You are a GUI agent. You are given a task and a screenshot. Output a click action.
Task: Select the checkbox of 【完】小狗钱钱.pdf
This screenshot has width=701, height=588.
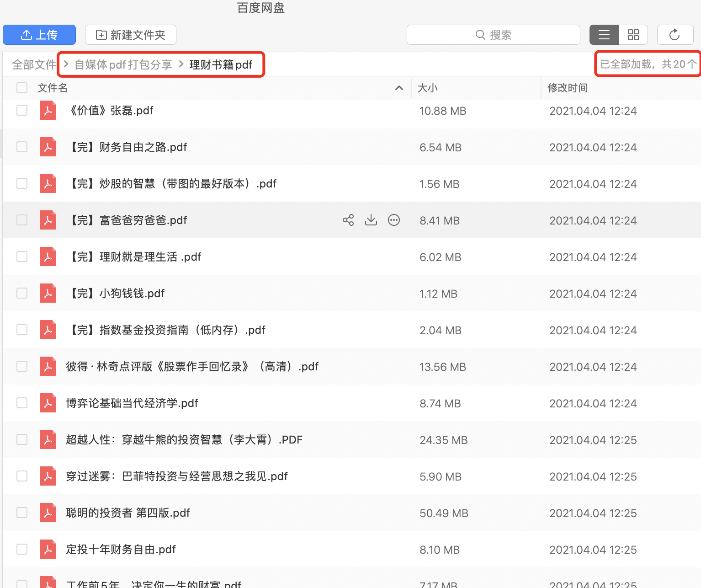click(22, 293)
